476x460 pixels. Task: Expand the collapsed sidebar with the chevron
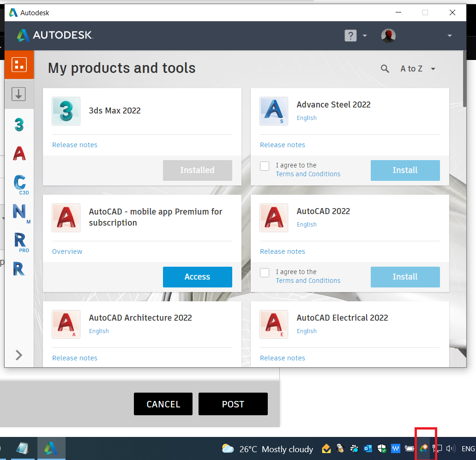coord(19,355)
